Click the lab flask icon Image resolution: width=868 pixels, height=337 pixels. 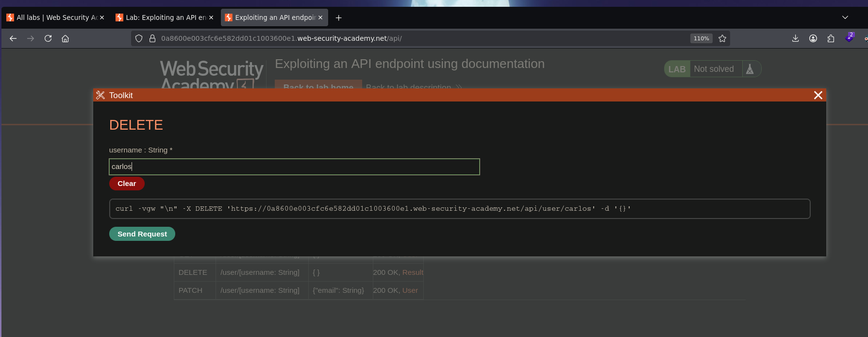click(x=750, y=69)
